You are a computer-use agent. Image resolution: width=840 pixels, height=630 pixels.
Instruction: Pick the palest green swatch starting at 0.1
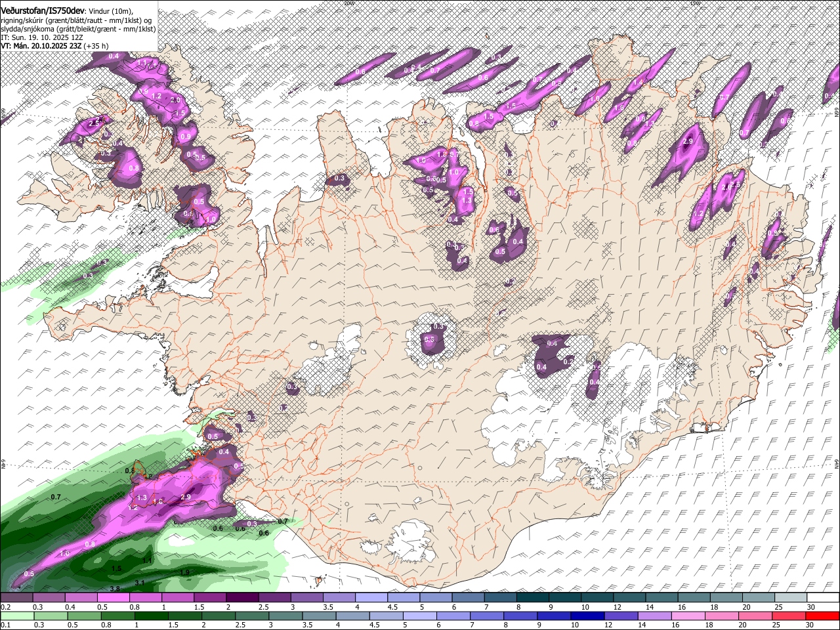pyautogui.click(x=16, y=616)
